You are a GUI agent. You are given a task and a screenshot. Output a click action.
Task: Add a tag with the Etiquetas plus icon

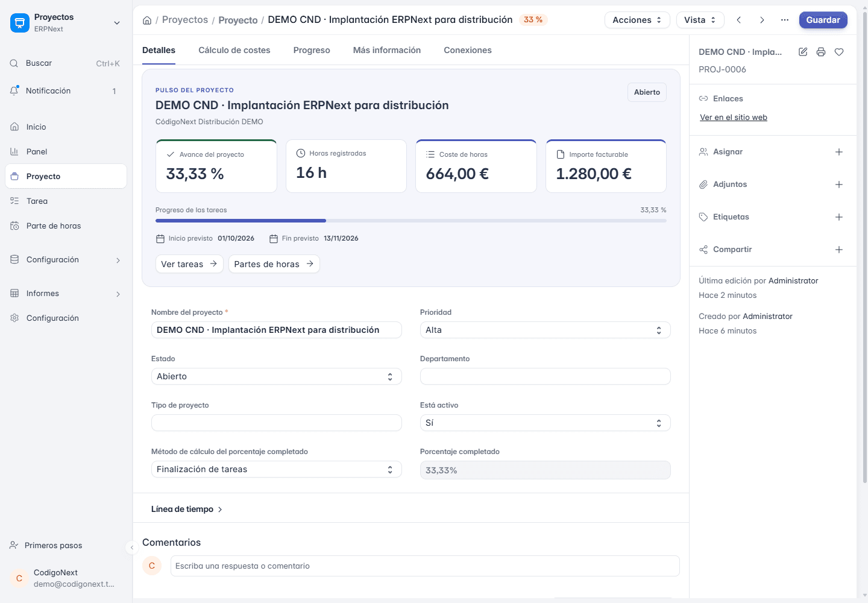(839, 217)
